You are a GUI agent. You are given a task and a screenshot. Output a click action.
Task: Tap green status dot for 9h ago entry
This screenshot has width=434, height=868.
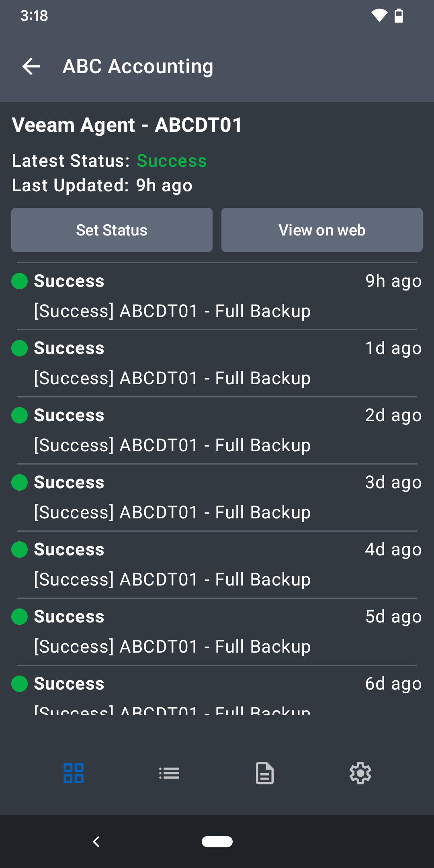pyautogui.click(x=20, y=281)
